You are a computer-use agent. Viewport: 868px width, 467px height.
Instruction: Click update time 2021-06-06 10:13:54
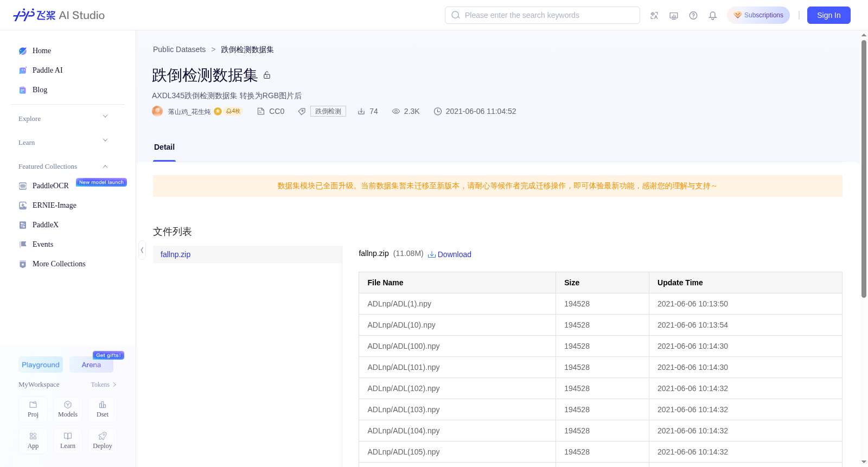(693, 325)
